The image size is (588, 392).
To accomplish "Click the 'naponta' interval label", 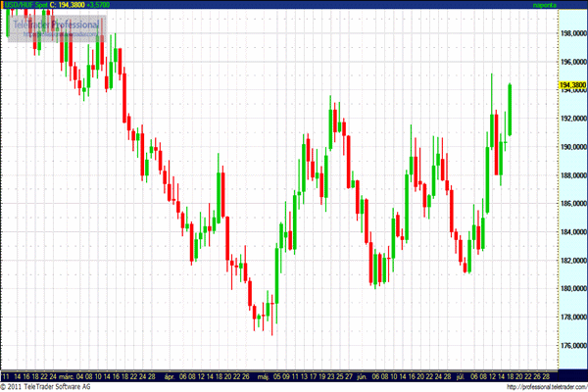I will [544, 5].
